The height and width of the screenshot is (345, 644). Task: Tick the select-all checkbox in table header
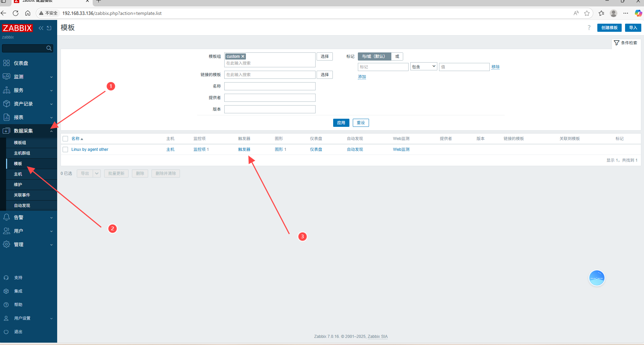[65, 139]
